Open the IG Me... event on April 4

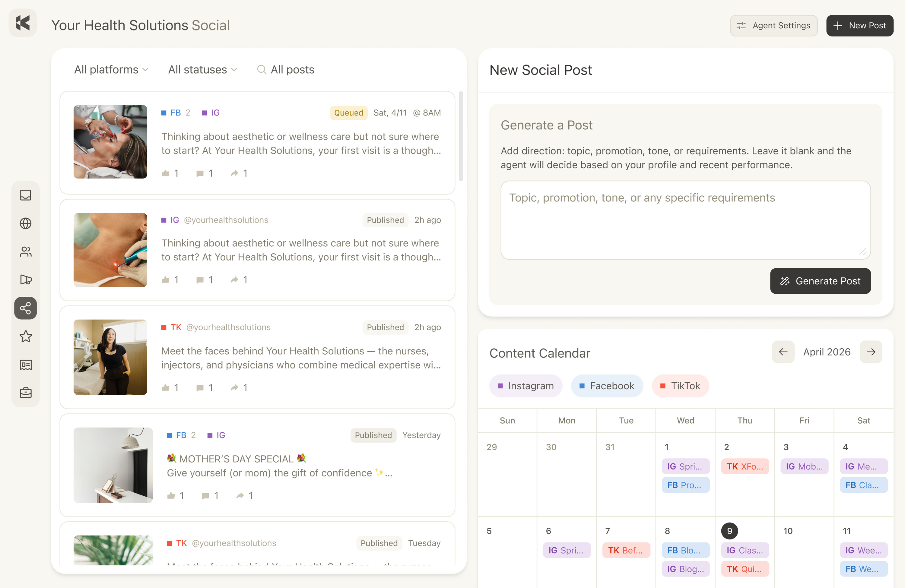[x=864, y=466]
